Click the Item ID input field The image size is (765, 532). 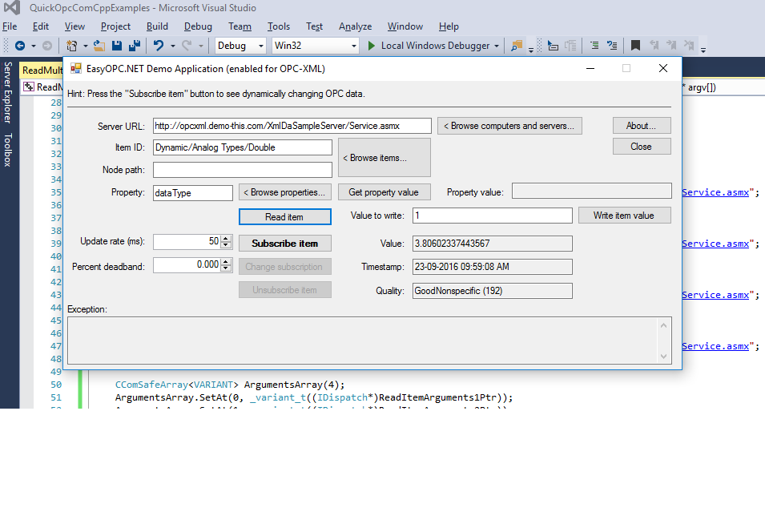coord(243,147)
